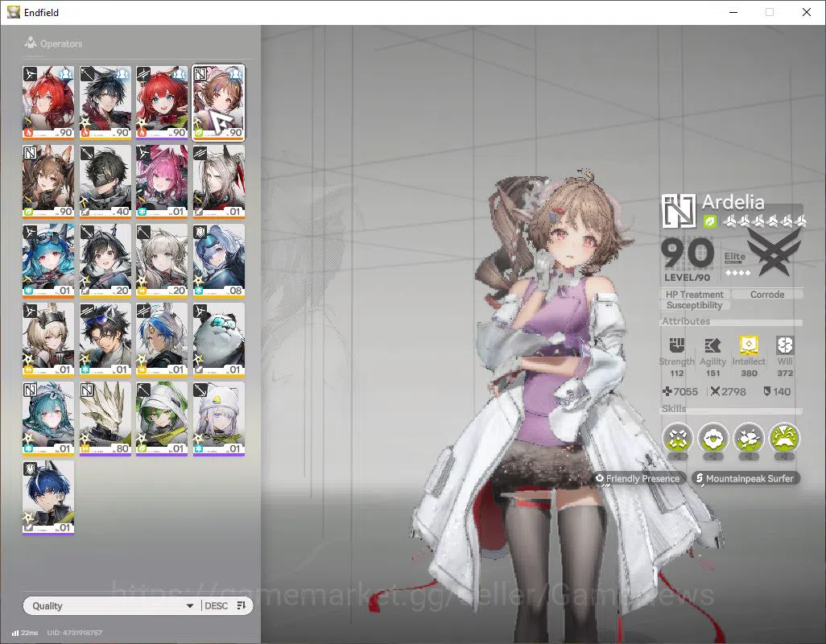The width and height of the screenshot is (826, 644).
Task: Click the Ardelia name text
Action: [x=733, y=202]
